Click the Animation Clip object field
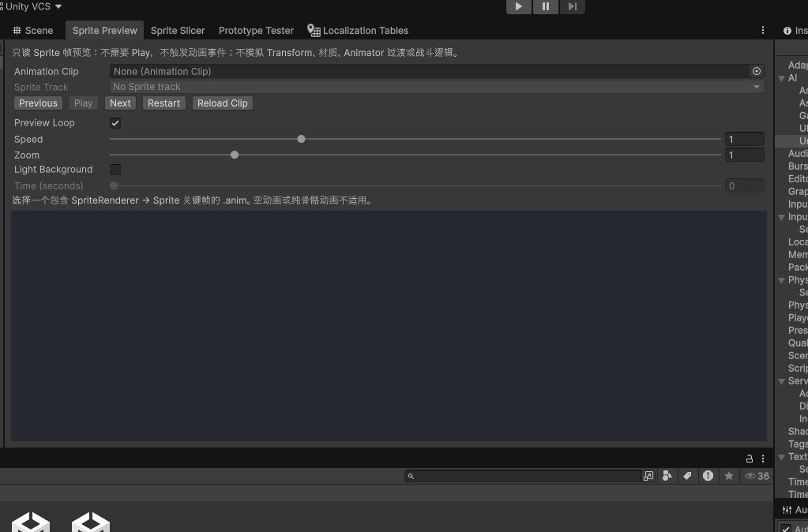 point(430,71)
